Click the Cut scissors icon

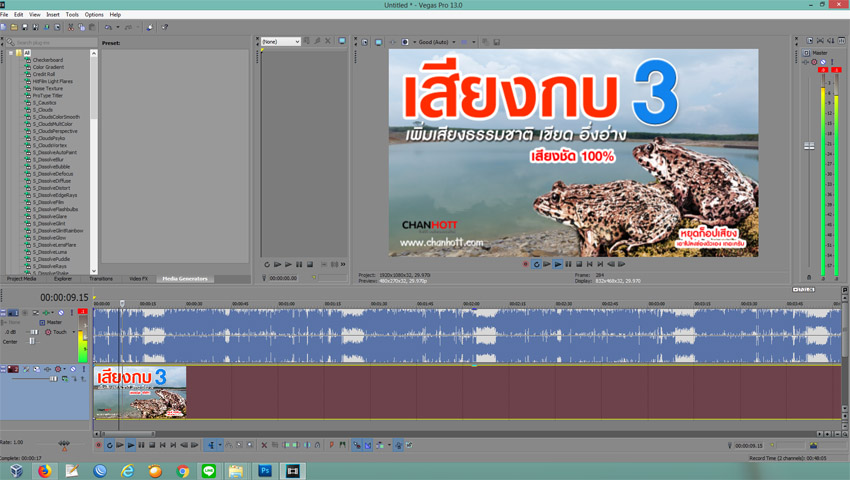(70, 27)
